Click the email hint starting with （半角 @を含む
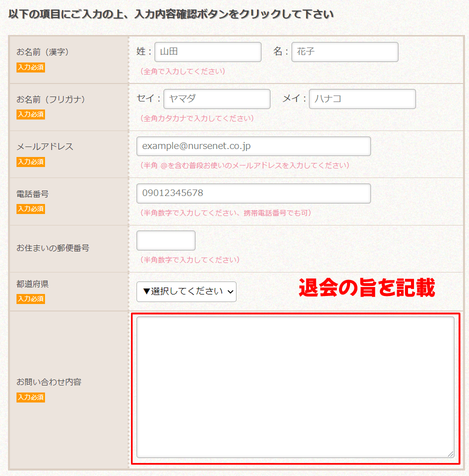The image size is (469, 476). point(244,165)
